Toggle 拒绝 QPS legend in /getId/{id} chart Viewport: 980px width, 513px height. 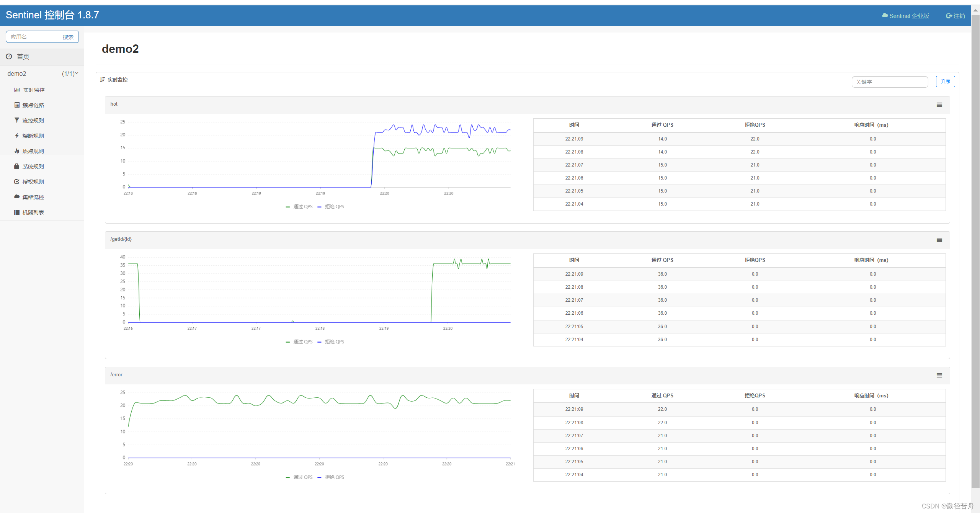point(331,342)
